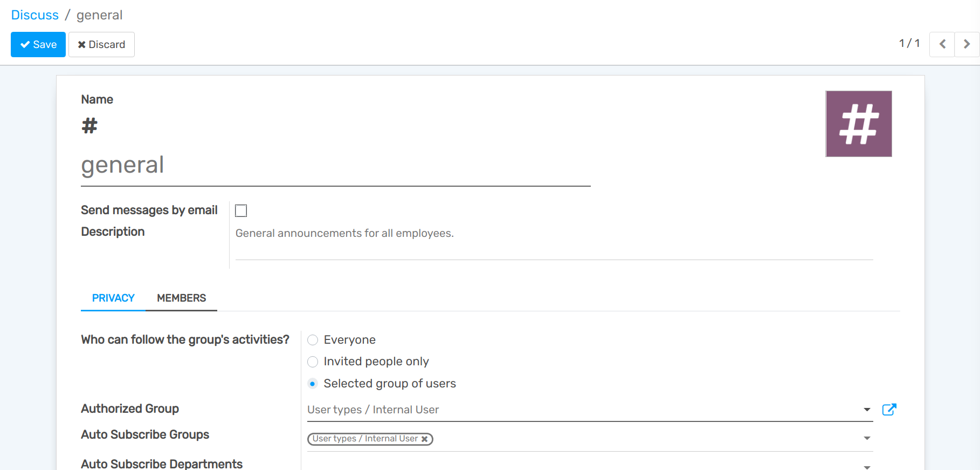Click the 'Auto Subscribe Groups' label

pos(145,434)
